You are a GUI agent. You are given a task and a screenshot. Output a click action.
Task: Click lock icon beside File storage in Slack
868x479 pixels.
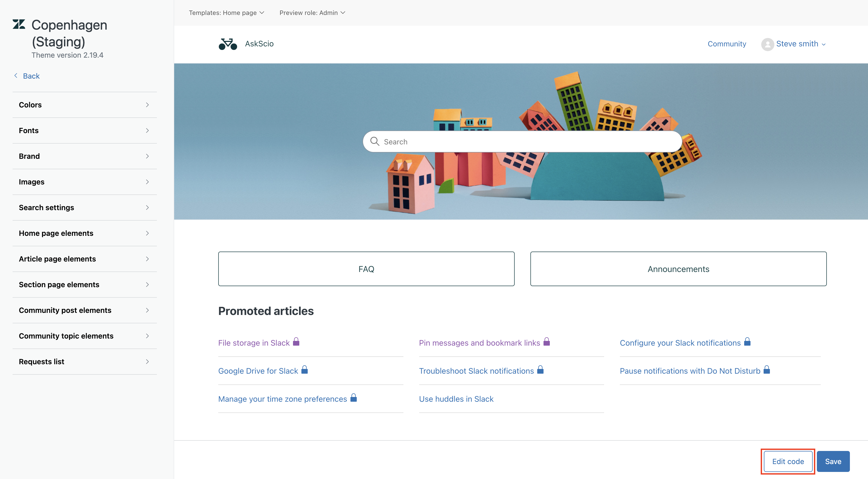point(296,342)
